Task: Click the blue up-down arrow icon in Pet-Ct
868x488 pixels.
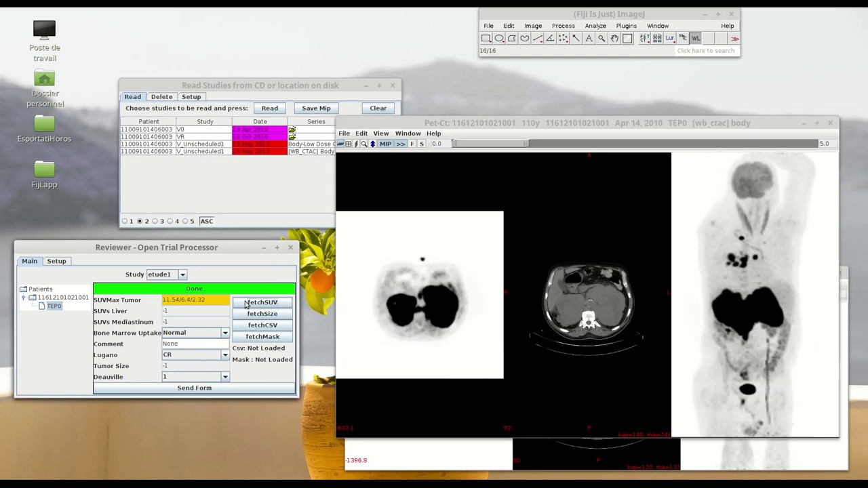Action: click(x=372, y=144)
